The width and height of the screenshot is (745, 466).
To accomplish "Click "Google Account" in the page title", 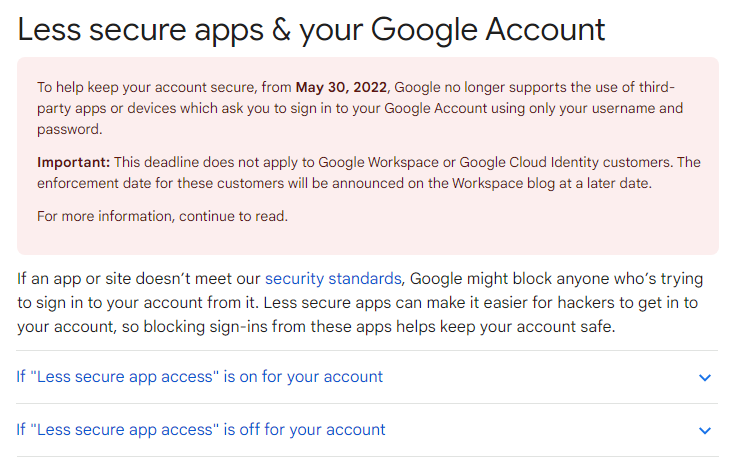I will click(x=487, y=29).
